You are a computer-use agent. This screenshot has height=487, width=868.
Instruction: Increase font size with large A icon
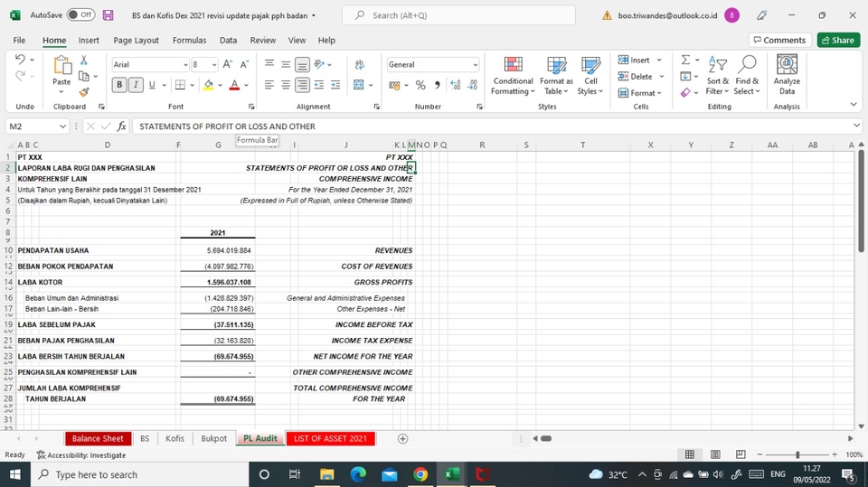(x=228, y=65)
